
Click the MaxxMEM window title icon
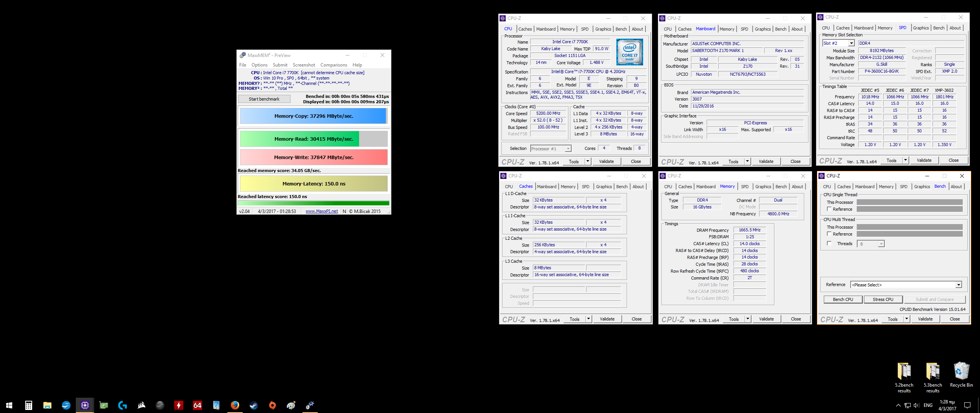coord(243,55)
